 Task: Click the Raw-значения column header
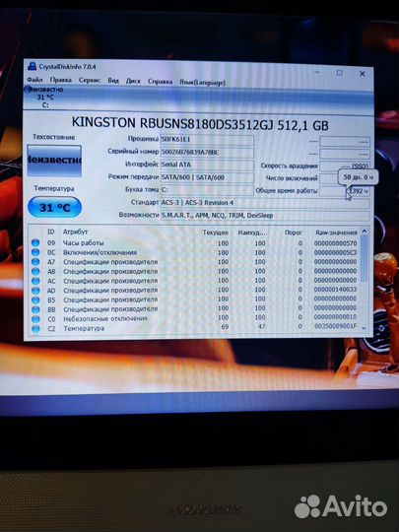tap(336, 233)
